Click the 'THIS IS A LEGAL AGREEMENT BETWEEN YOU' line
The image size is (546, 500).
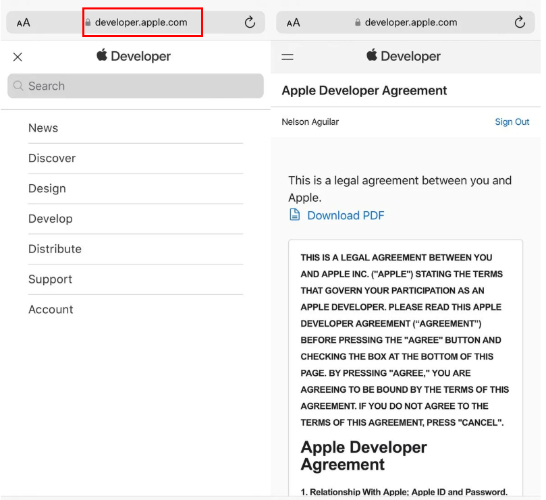coord(396,258)
